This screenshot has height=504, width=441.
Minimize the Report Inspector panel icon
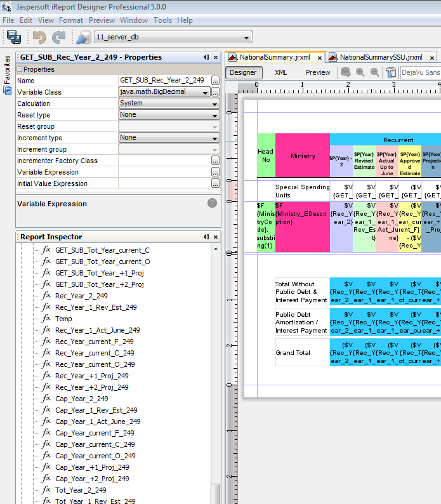click(206, 237)
